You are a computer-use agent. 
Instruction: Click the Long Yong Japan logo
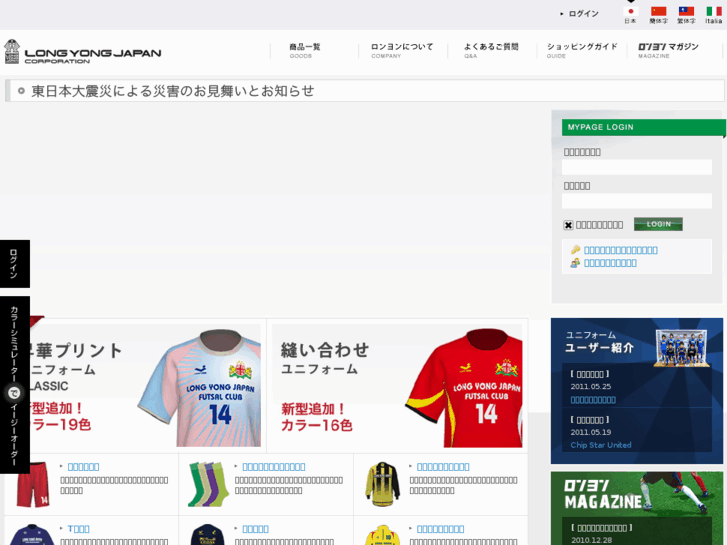pyautogui.click(x=83, y=52)
